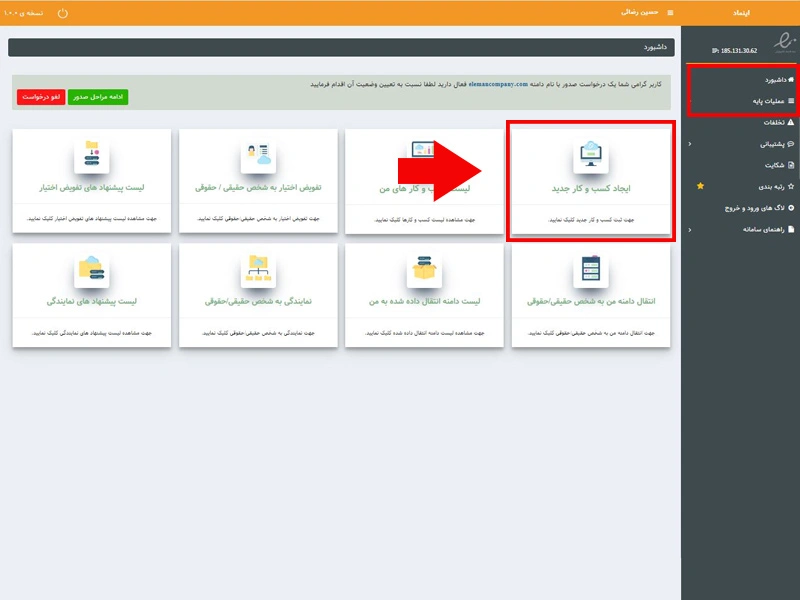Click the box icon on لیست دامنه انتقال داده شده
Viewport: 800px width, 600px height.
(x=424, y=269)
